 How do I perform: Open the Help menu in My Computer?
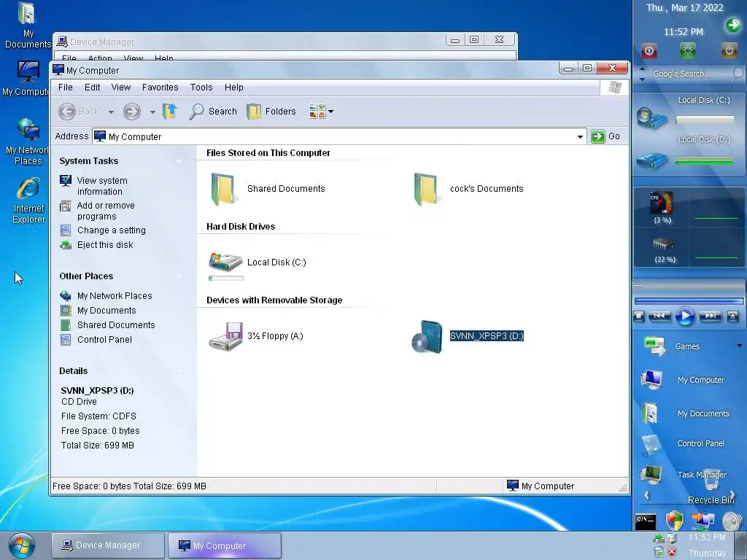coord(234,87)
